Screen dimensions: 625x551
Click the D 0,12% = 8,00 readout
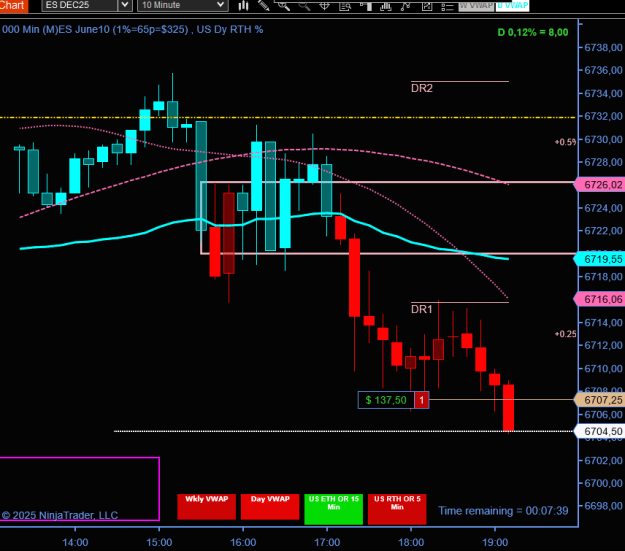tap(533, 32)
